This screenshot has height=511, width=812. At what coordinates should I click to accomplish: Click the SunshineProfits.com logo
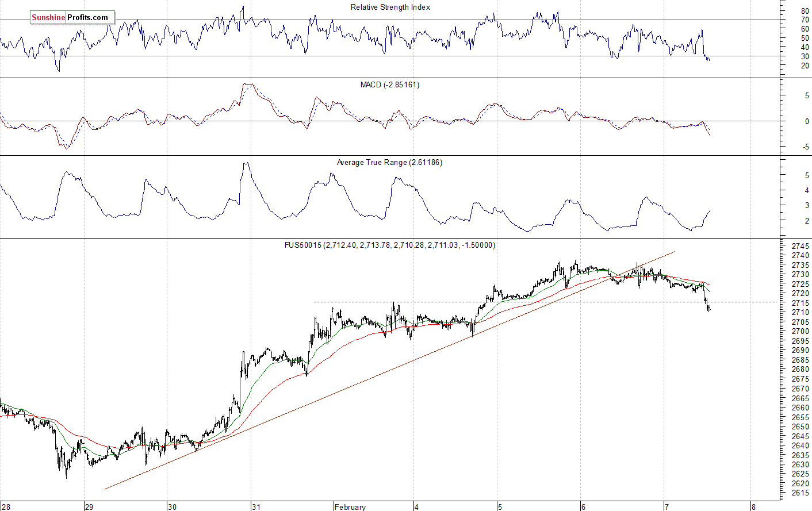coord(72,17)
